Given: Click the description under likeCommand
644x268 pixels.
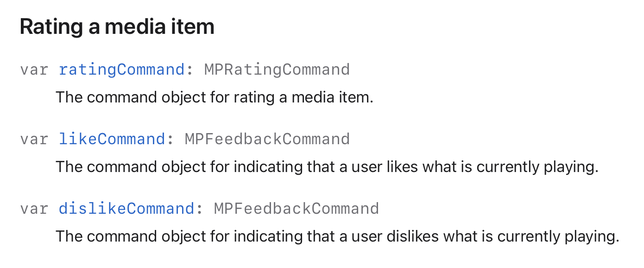Looking at the screenshot, I should [x=327, y=167].
